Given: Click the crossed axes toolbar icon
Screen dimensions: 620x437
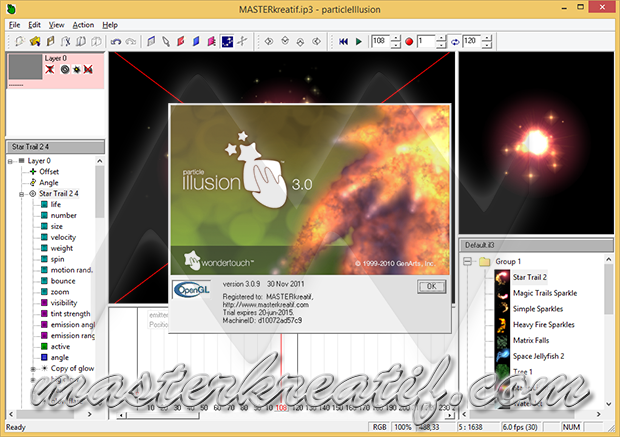Looking at the screenshot, I should click(x=242, y=41).
